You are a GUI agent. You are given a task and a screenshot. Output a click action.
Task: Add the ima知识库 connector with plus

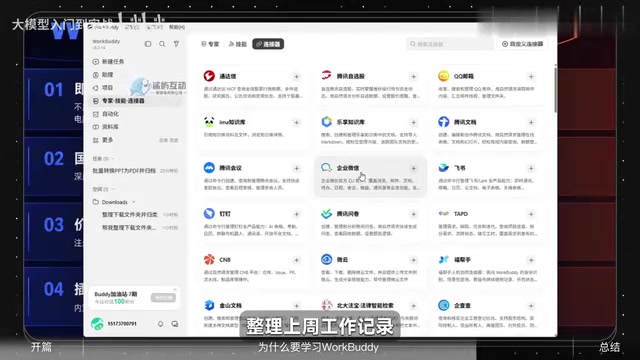point(296,122)
